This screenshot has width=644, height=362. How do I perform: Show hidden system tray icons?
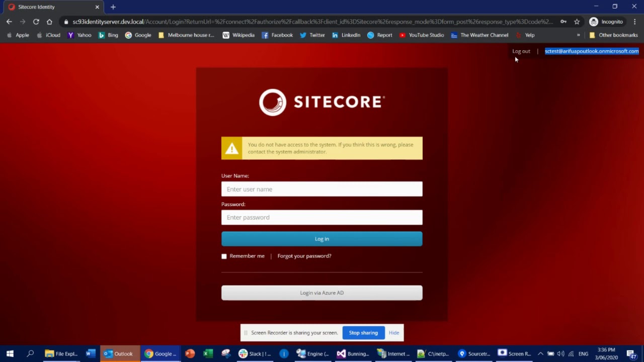tap(541, 354)
